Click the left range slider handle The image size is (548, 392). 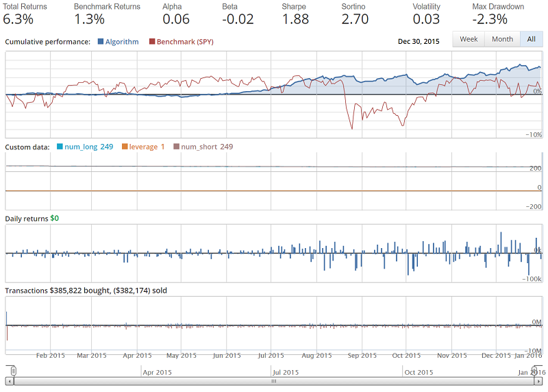pos(12,371)
